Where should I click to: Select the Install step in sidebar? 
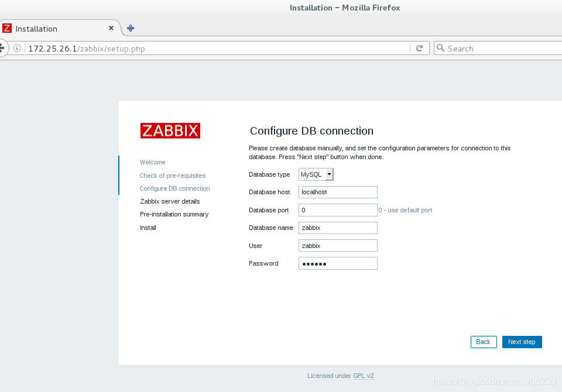(148, 228)
